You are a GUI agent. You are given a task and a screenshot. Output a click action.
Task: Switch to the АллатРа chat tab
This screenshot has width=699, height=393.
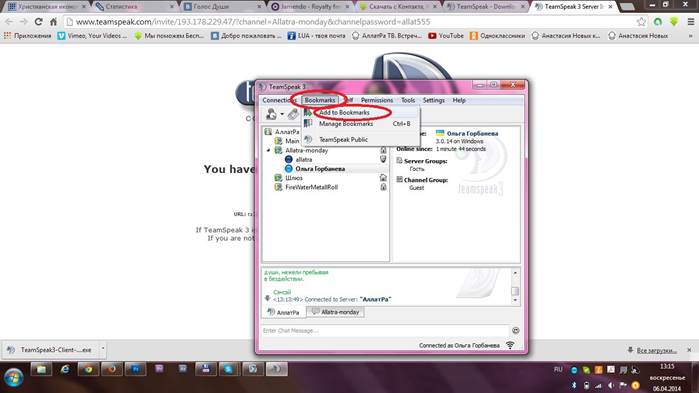284,312
